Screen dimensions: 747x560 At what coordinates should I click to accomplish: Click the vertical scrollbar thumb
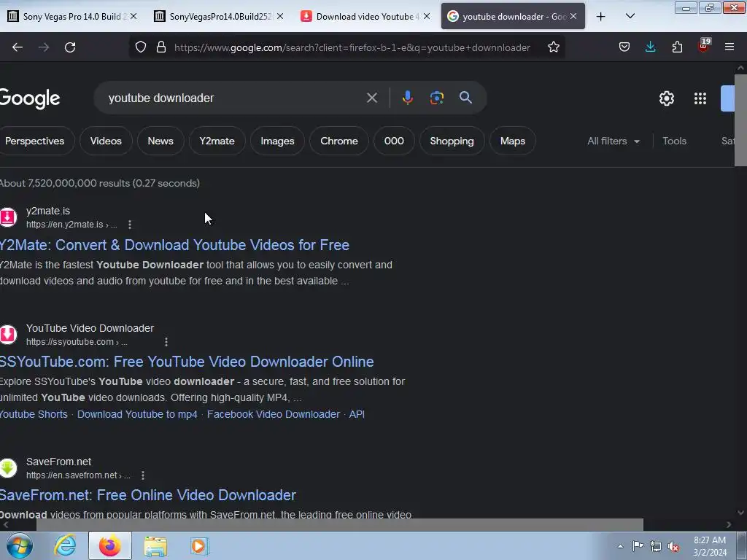(740, 120)
